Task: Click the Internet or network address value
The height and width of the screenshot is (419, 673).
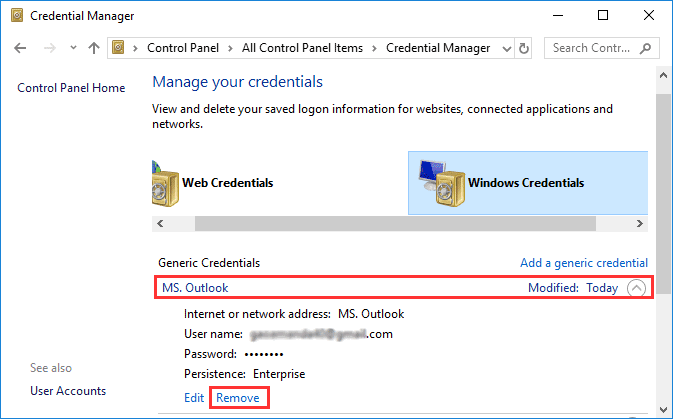Action: click(x=371, y=314)
